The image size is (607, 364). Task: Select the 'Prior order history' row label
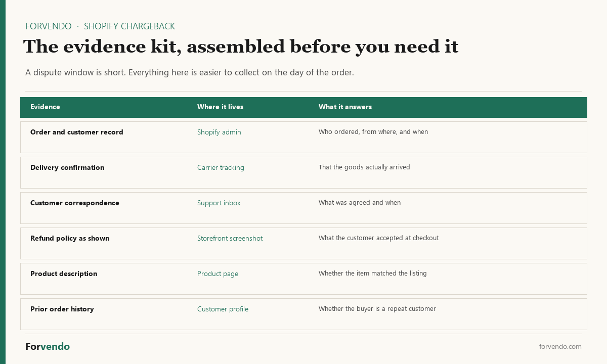[x=62, y=309]
